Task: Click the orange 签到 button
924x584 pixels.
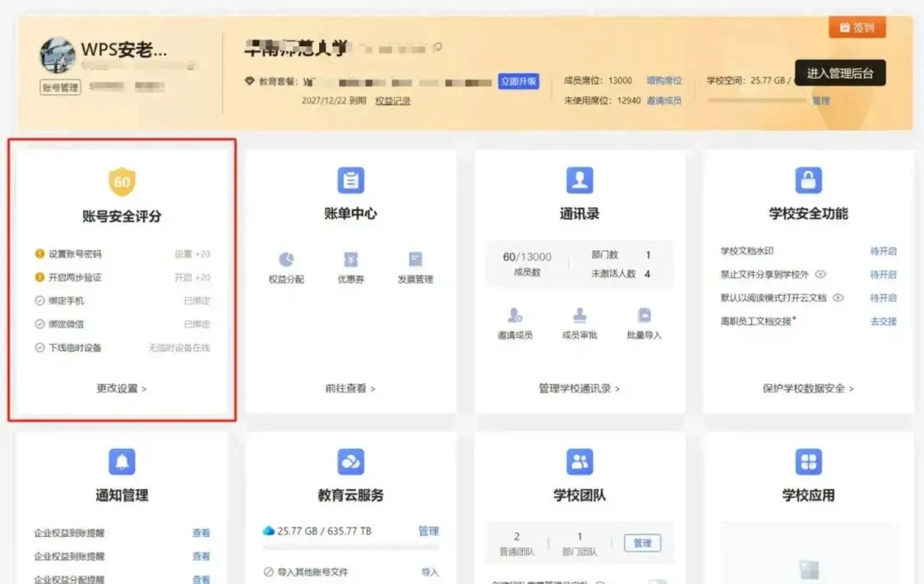Action: point(856,27)
